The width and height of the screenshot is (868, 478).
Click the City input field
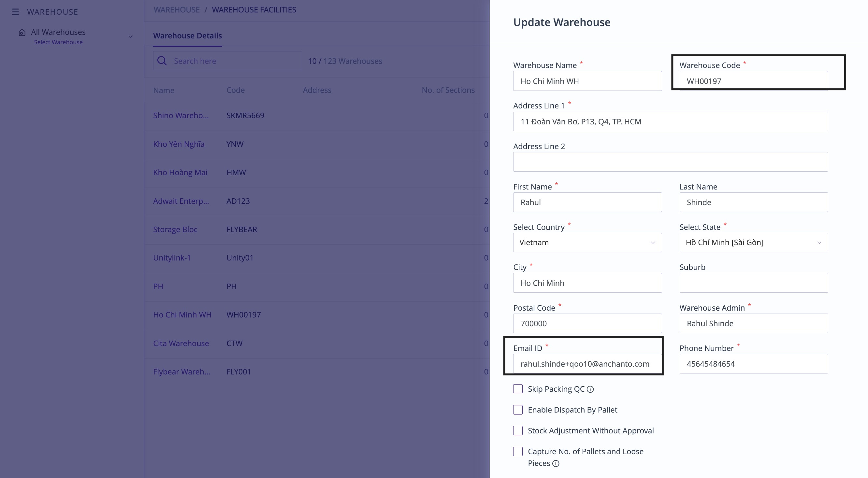click(x=587, y=283)
